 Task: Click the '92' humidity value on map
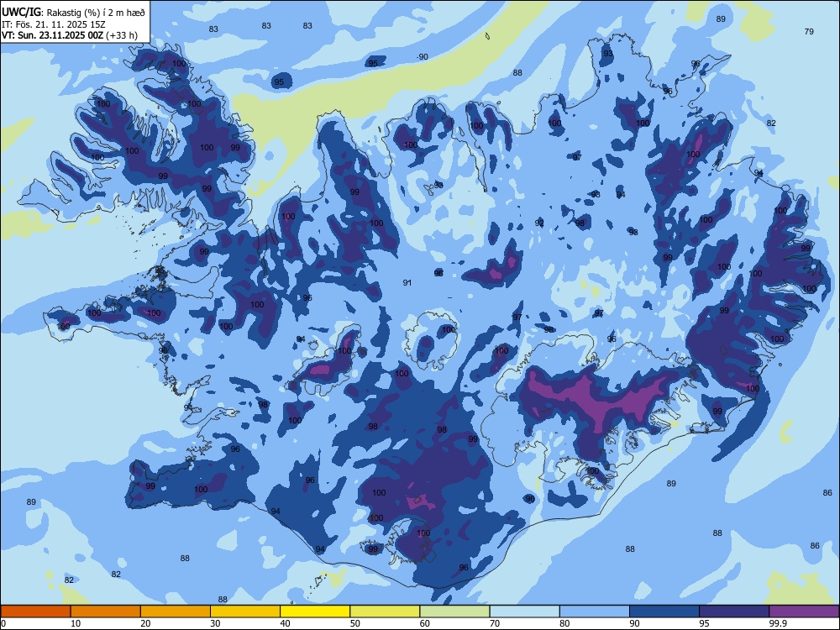point(539,223)
